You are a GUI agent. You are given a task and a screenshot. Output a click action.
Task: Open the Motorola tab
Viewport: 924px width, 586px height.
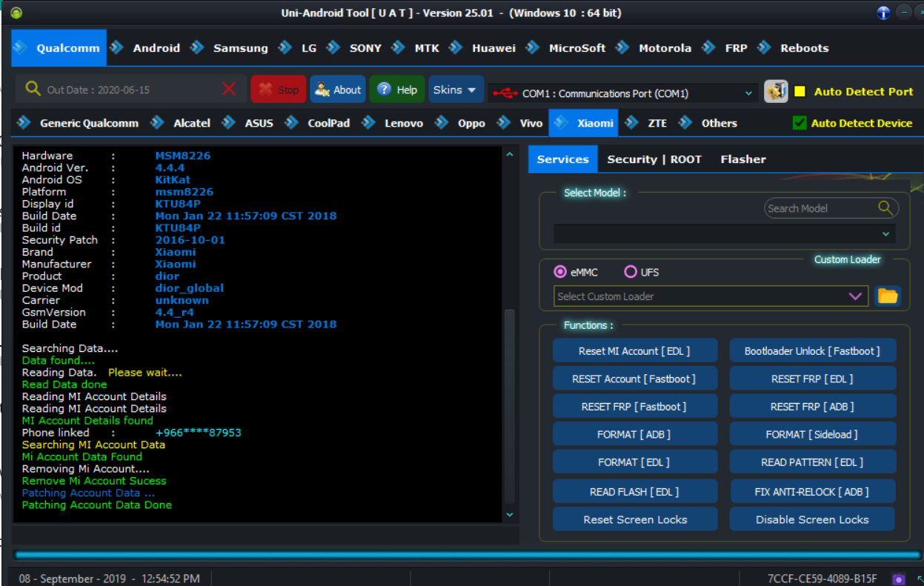click(656, 48)
